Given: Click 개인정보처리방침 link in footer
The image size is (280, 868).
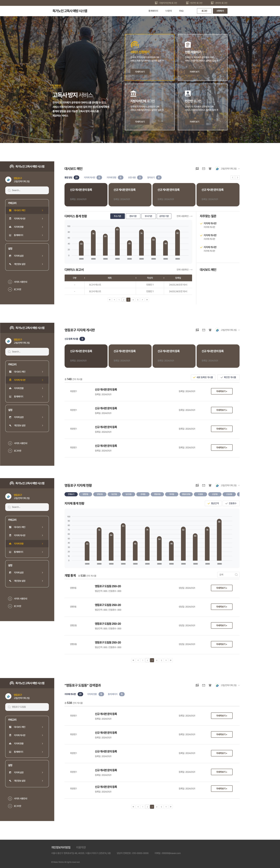Looking at the screenshot, I should 61,847.
